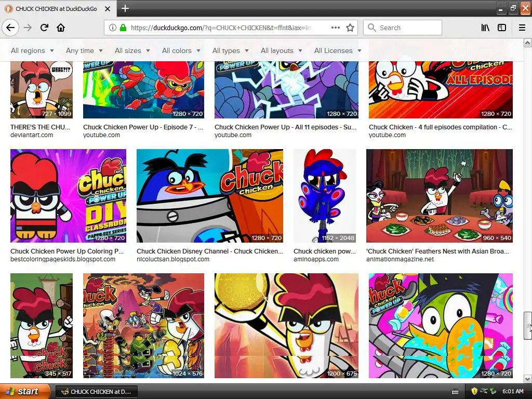Viewport: 532px width, 399px height.
Task: Select the CHUCK CHICKEN at DuckDuckGo tab
Action: tap(58, 9)
